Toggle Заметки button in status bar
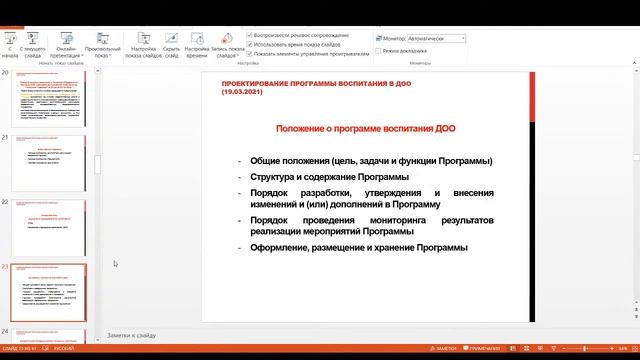 click(x=443, y=349)
